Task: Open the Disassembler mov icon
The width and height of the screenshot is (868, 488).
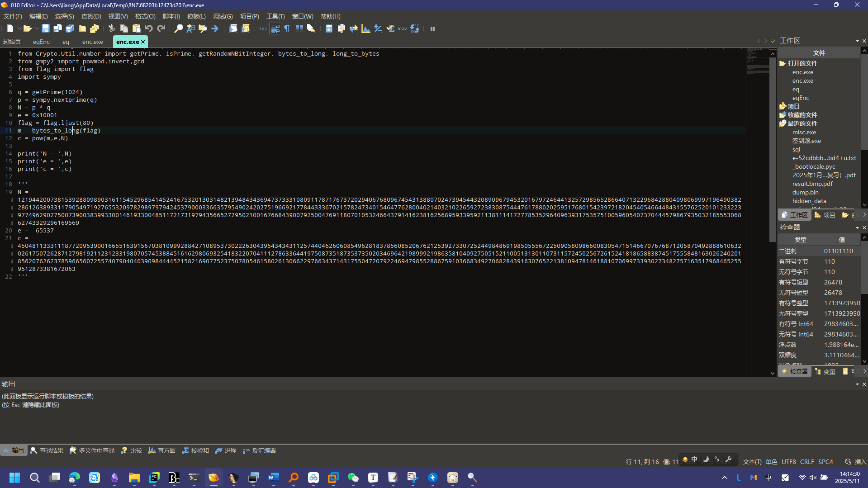Action: point(402,28)
